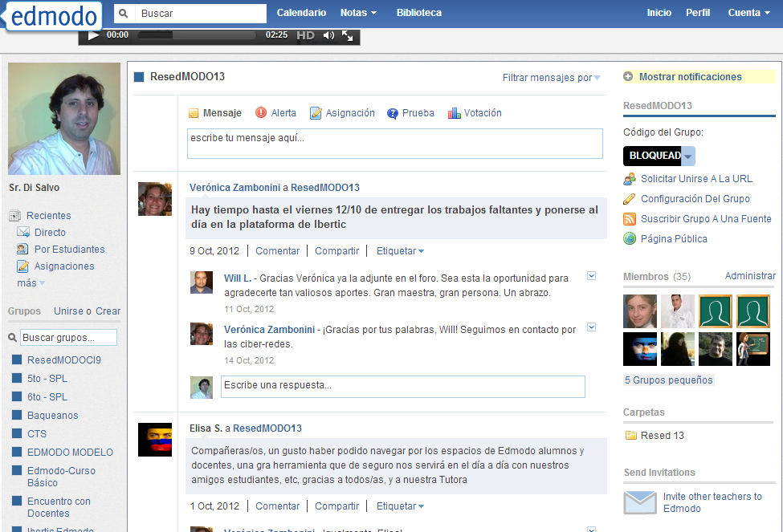Open 5 Grupos pequeños

[x=669, y=380]
